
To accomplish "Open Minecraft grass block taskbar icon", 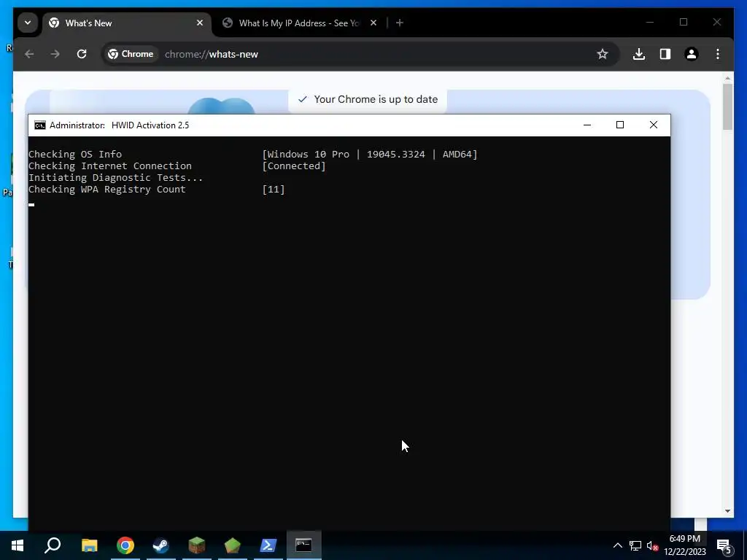I will coord(197,545).
